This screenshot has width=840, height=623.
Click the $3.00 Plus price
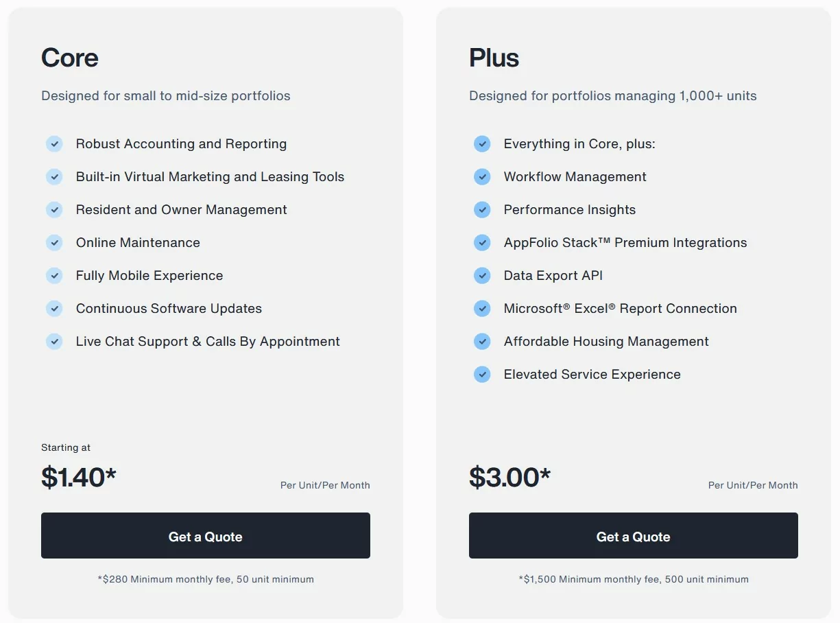click(x=509, y=477)
